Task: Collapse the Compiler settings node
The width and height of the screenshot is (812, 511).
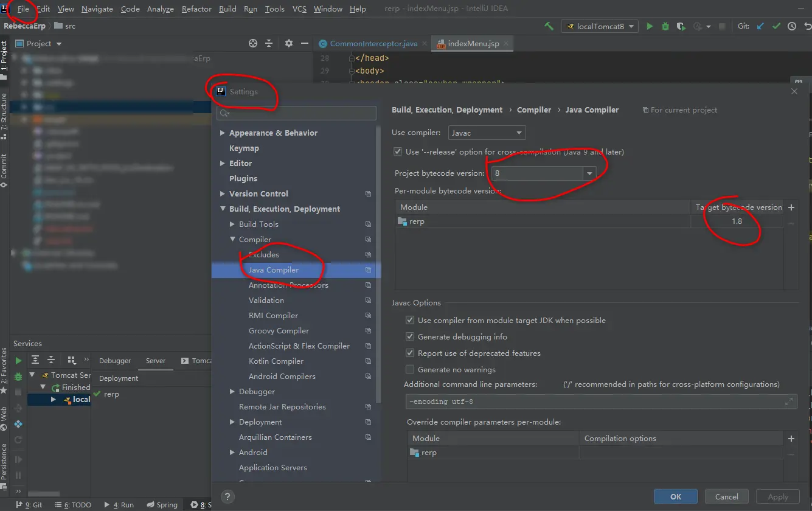Action: tap(232, 239)
